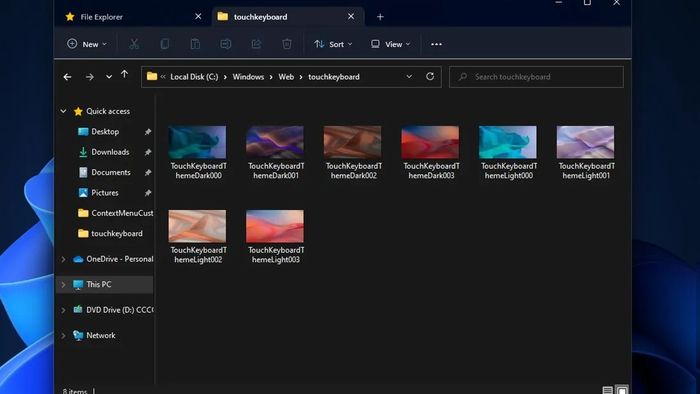Click the Share icon in toolbar
Image resolution: width=700 pixels, height=394 pixels.
click(x=256, y=44)
